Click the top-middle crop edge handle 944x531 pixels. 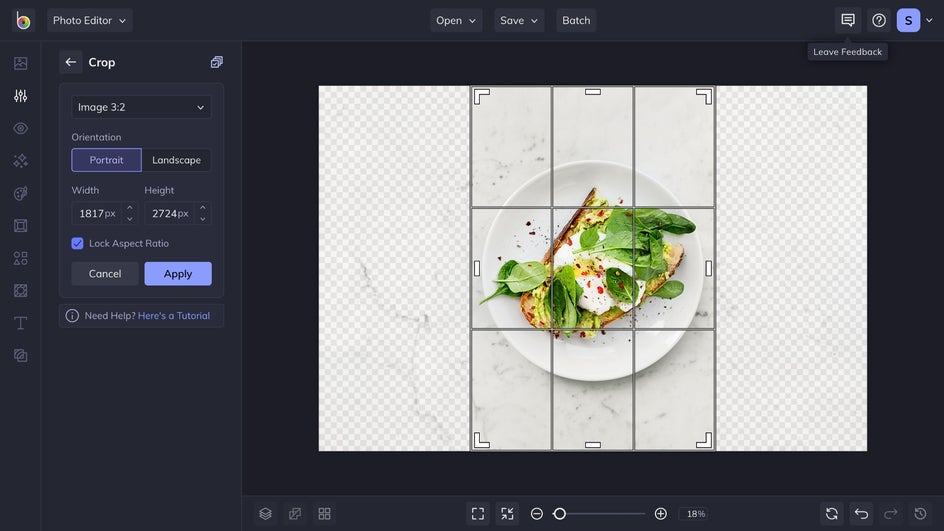[593, 92]
